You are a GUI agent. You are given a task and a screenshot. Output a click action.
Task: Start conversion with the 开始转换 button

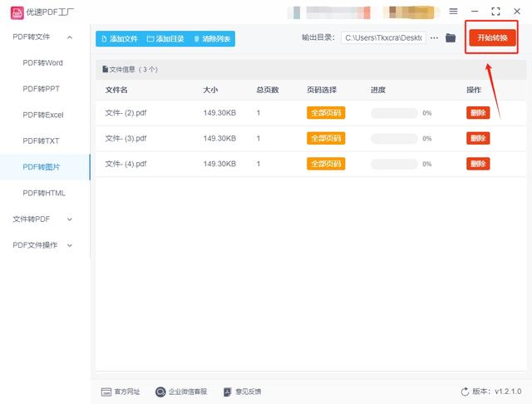tap(492, 37)
